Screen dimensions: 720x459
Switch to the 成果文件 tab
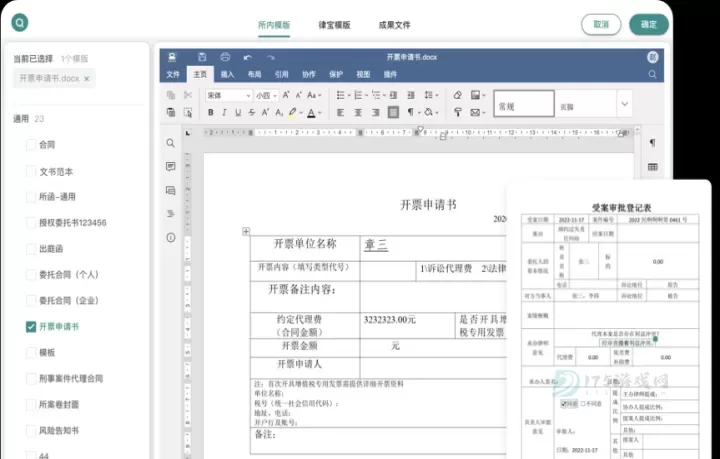394,25
